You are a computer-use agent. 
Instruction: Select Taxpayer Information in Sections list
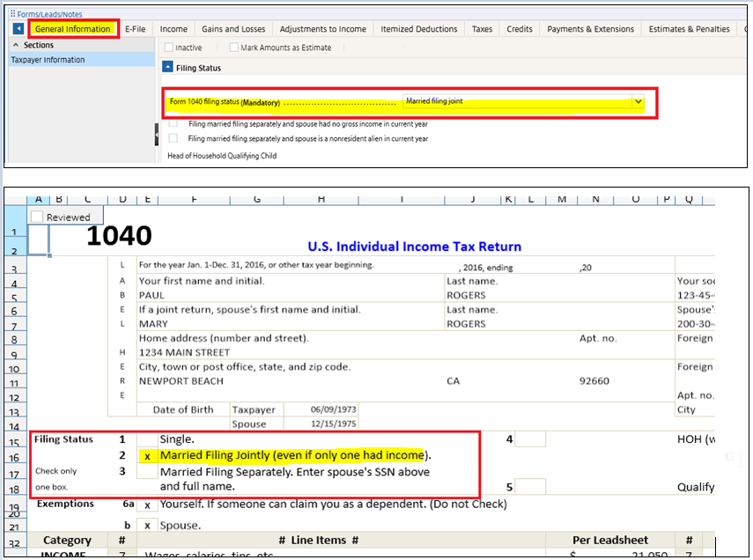click(48, 60)
